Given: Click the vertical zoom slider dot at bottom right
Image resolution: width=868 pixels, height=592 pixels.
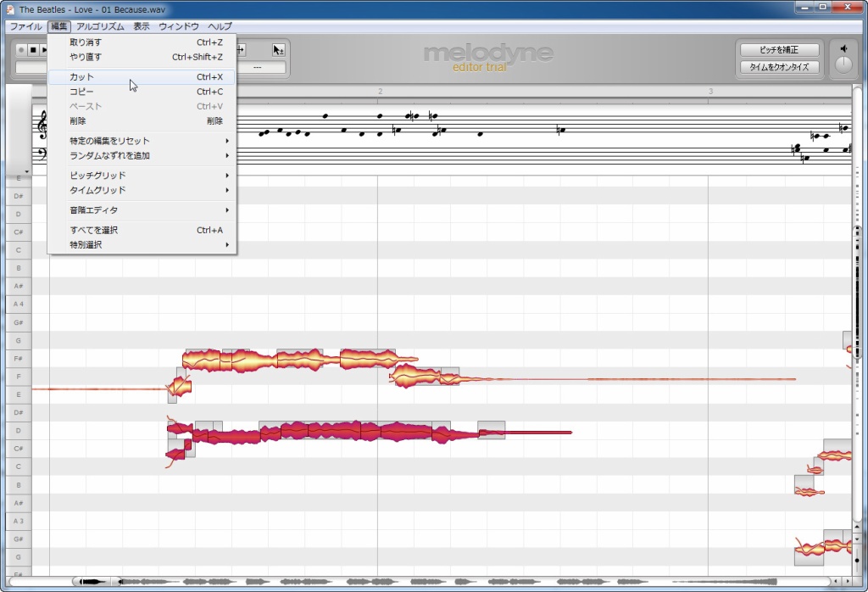Looking at the screenshot, I should [x=858, y=561].
